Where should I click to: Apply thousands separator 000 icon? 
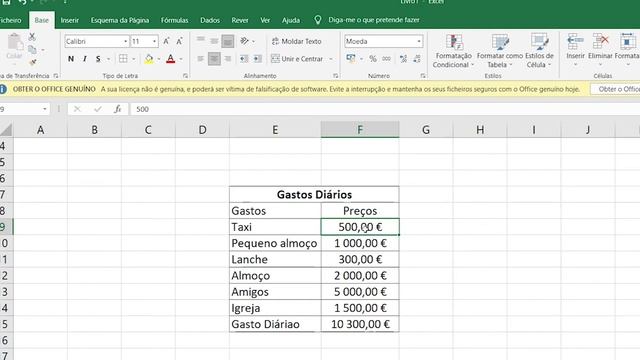(386, 59)
